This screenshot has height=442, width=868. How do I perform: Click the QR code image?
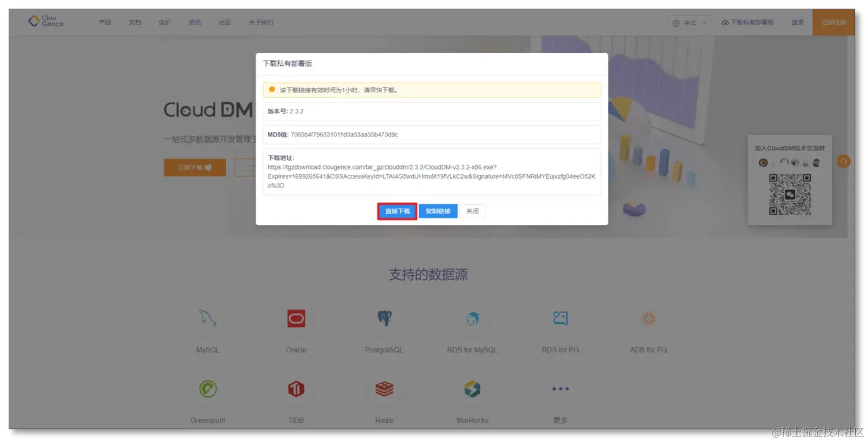click(x=790, y=194)
